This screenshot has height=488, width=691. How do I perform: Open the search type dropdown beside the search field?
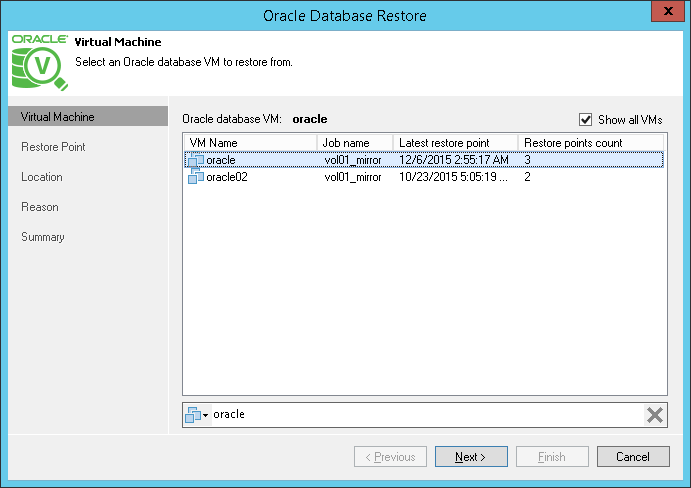coord(197,415)
